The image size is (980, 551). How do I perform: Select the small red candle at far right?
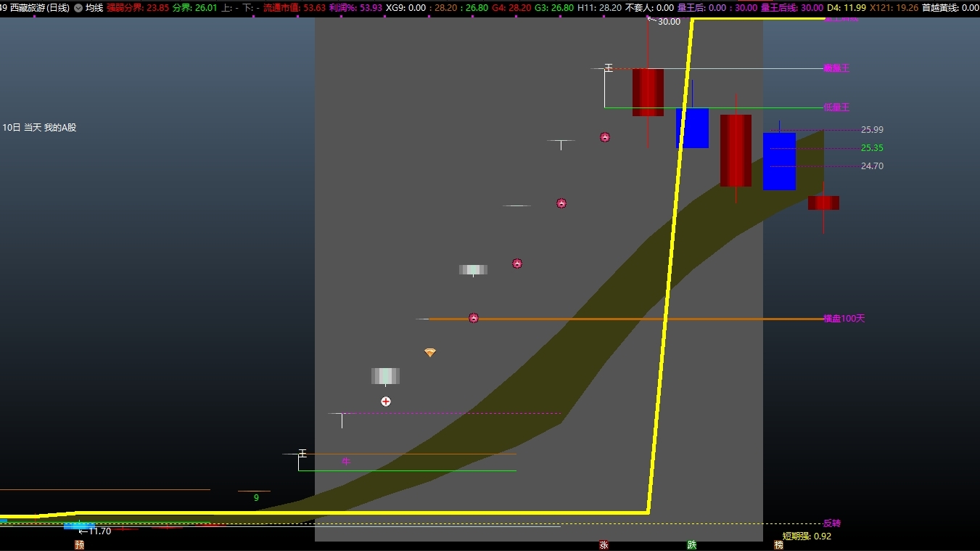point(823,203)
